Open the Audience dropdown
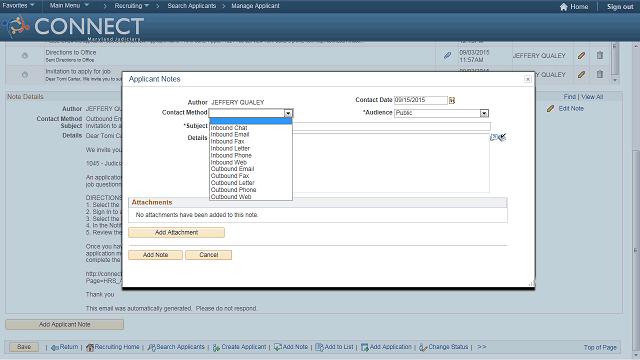 point(441,113)
